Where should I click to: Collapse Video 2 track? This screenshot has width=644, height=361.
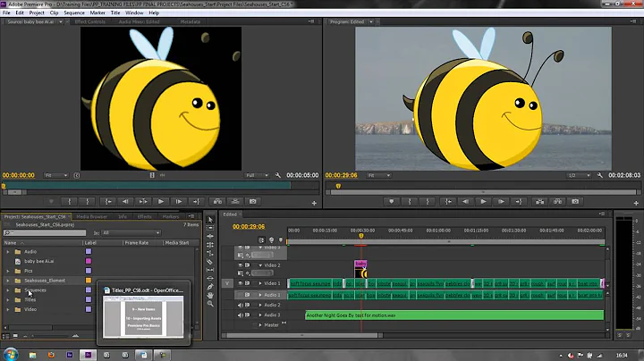coord(260,265)
